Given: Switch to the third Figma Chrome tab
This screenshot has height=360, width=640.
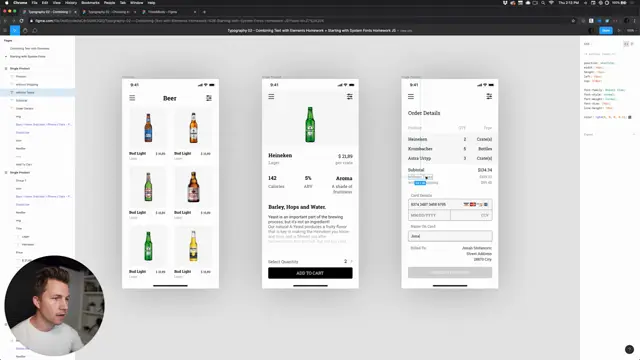Looking at the screenshot, I should click(x=169, y=12).
